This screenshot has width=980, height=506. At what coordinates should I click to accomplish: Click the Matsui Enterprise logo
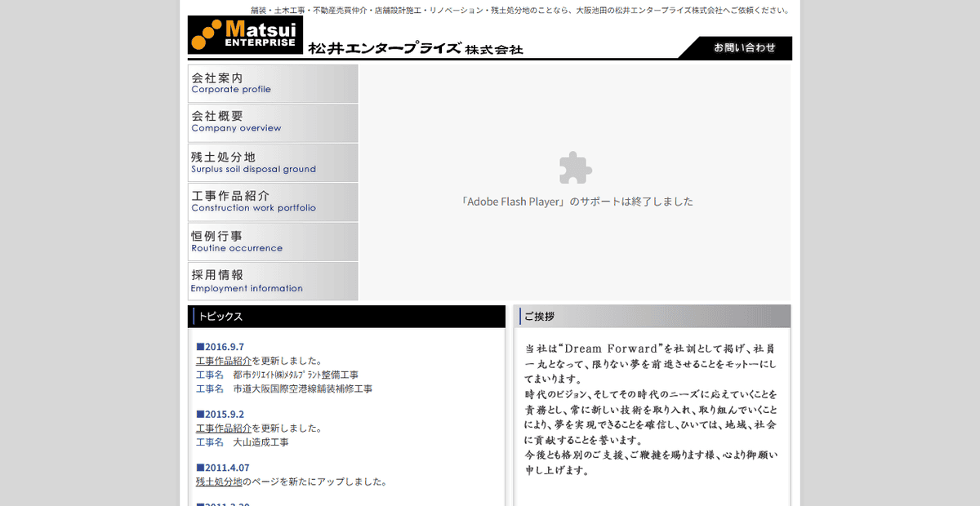245,35
